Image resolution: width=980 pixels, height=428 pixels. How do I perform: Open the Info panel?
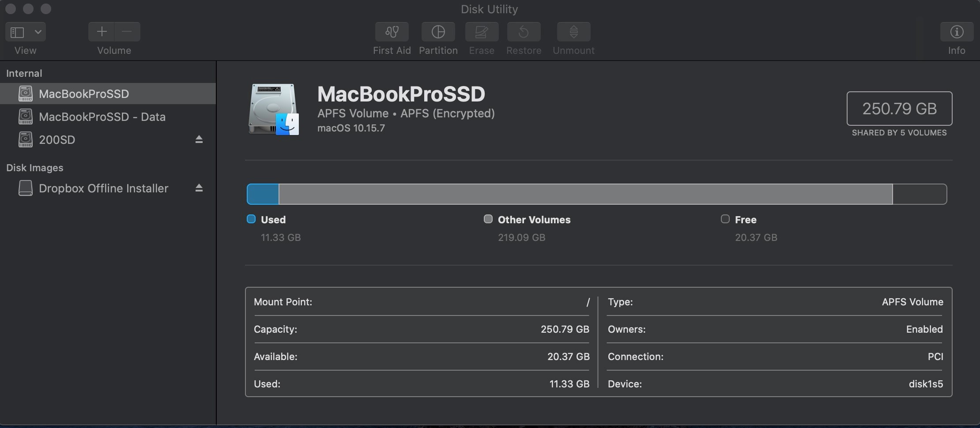(x=956, y=32)
